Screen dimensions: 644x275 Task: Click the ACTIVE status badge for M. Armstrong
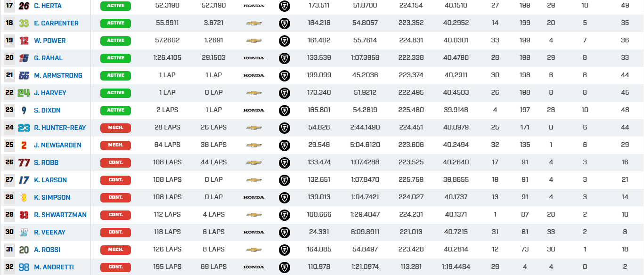(x=115, y=75)
